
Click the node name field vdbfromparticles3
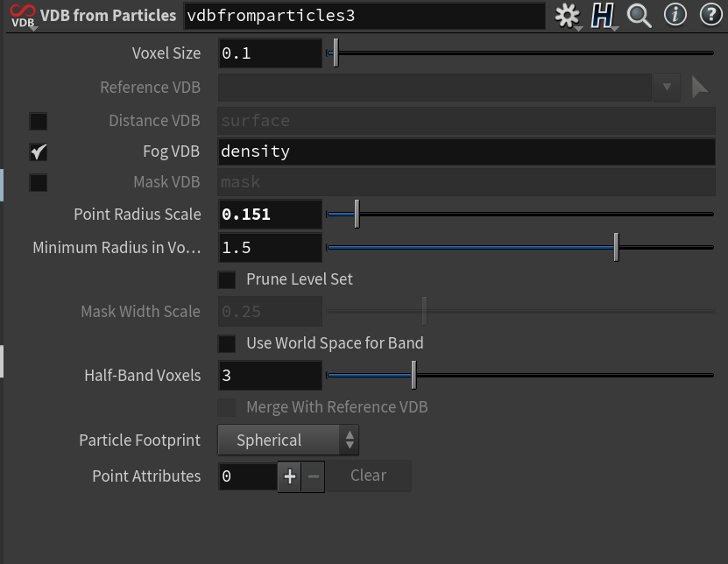(x=364, y=16)
